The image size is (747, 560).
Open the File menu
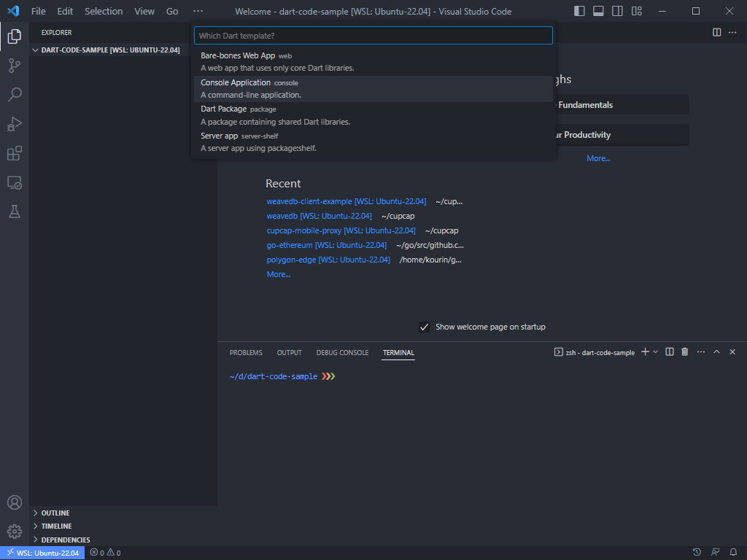pos(38,11)
